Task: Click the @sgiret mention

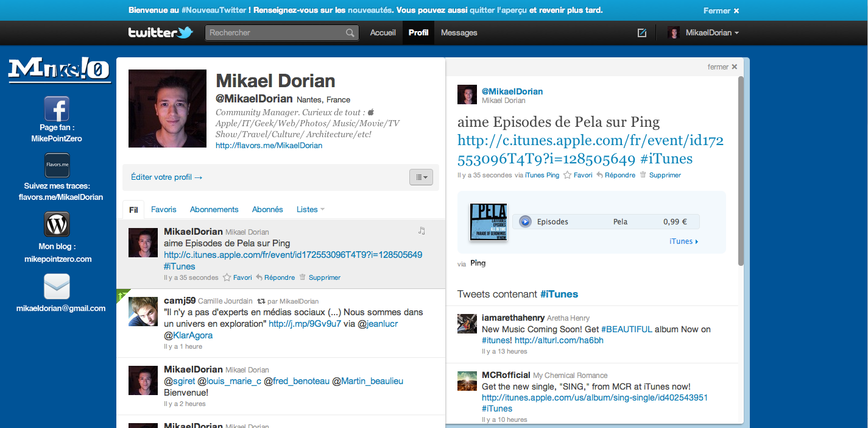Action: tap(180, 381)
